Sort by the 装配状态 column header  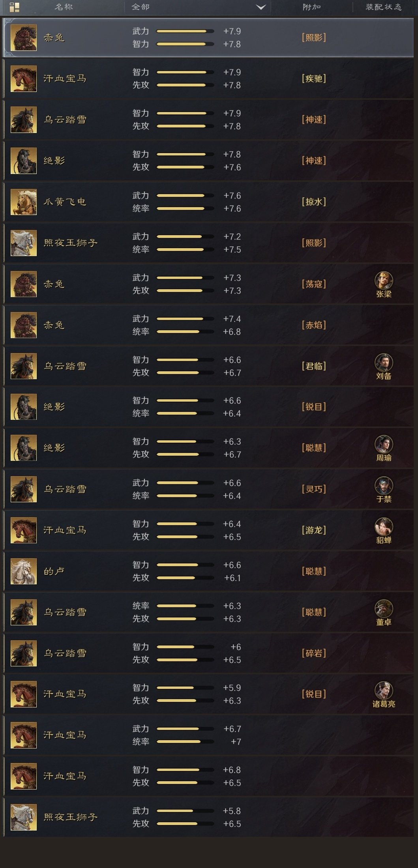[383, 7]
